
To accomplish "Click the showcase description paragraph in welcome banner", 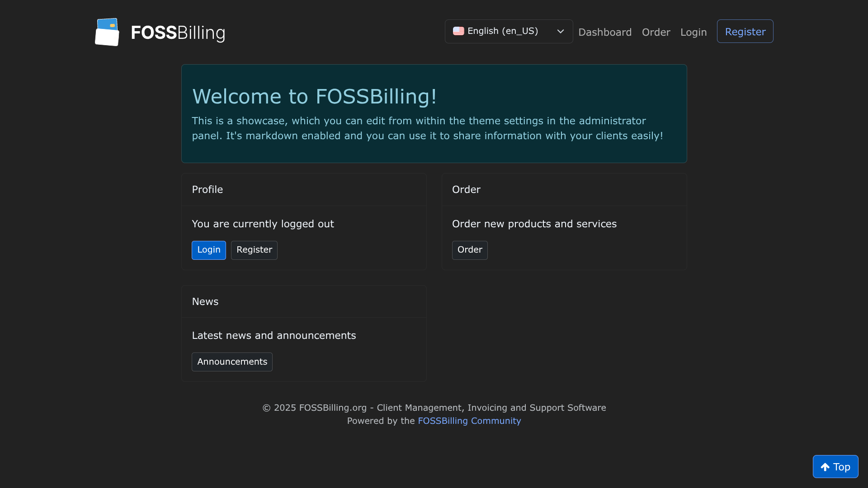I will (x=427, y=128).
